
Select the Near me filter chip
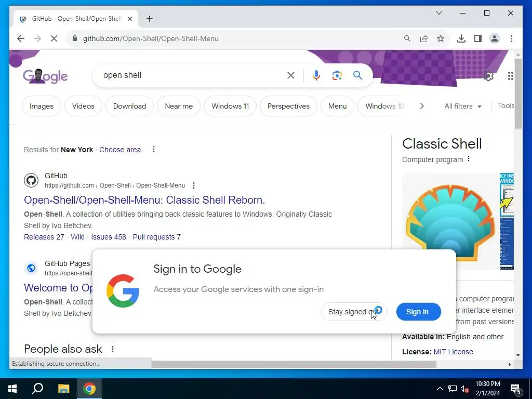point(179,106)
